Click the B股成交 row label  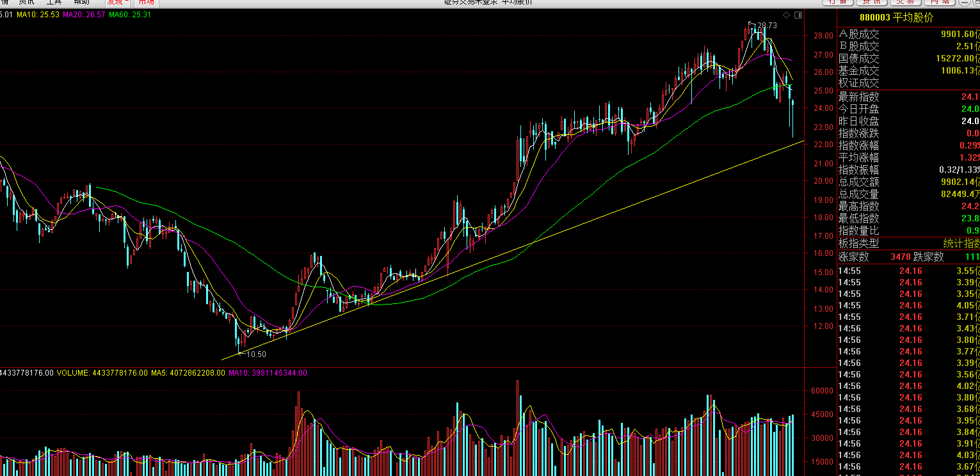point(859,47)
